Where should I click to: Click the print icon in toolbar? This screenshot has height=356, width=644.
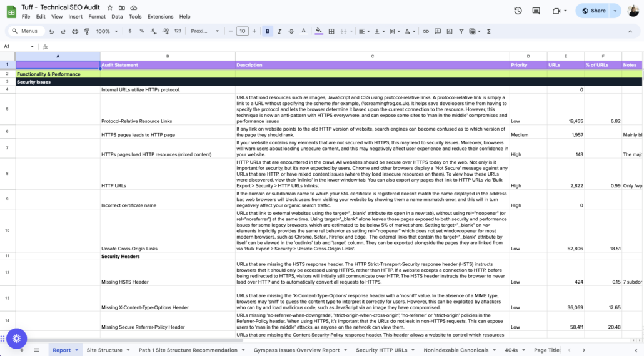click(x=74, y=31)
